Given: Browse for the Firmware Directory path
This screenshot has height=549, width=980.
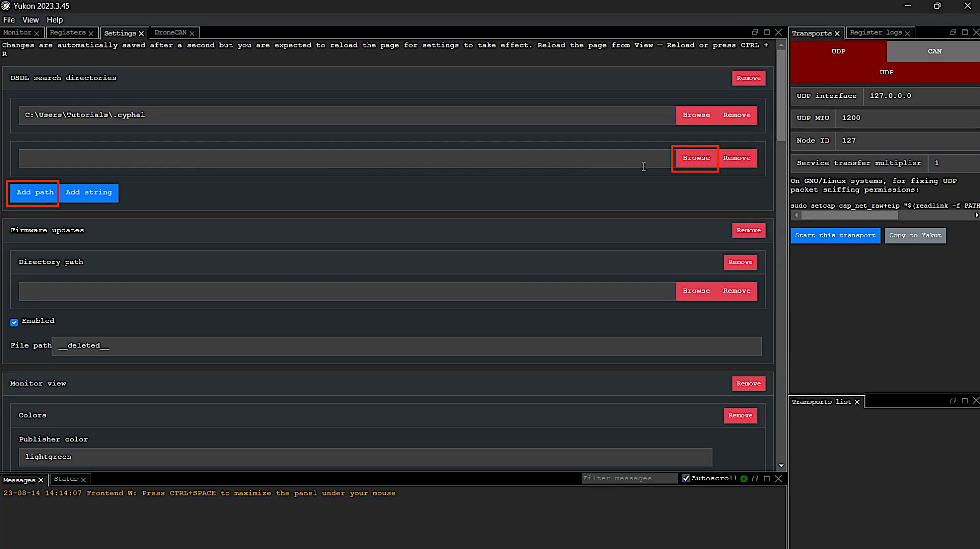Looking at the screenshot, I should point(696,291).
